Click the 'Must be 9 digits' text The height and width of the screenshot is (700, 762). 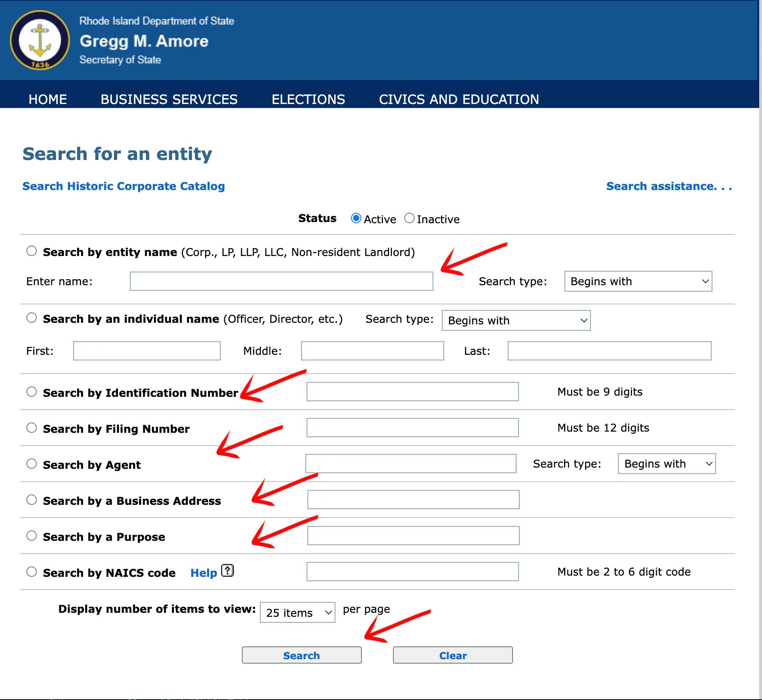[600, 392]
